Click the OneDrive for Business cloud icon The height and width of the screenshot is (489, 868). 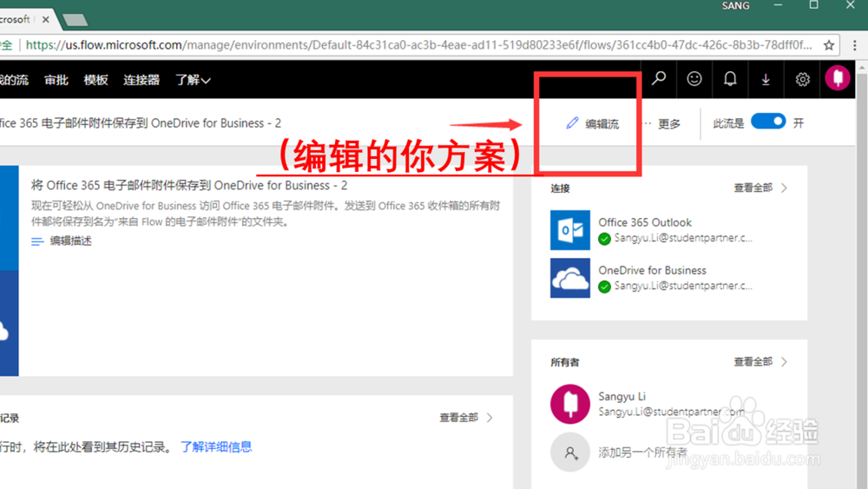570,278
